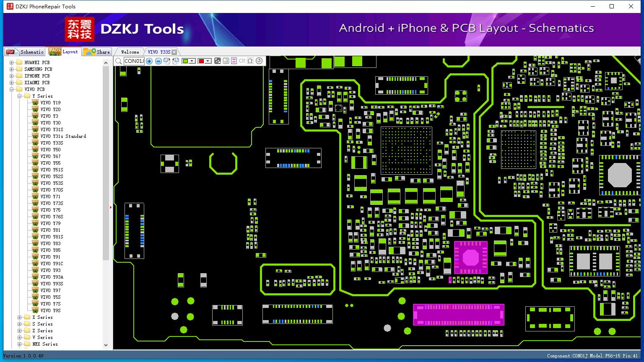This screenshot has height=362, width=644.
Task: Open the Share tab
Action: click(x=96, y=52)
